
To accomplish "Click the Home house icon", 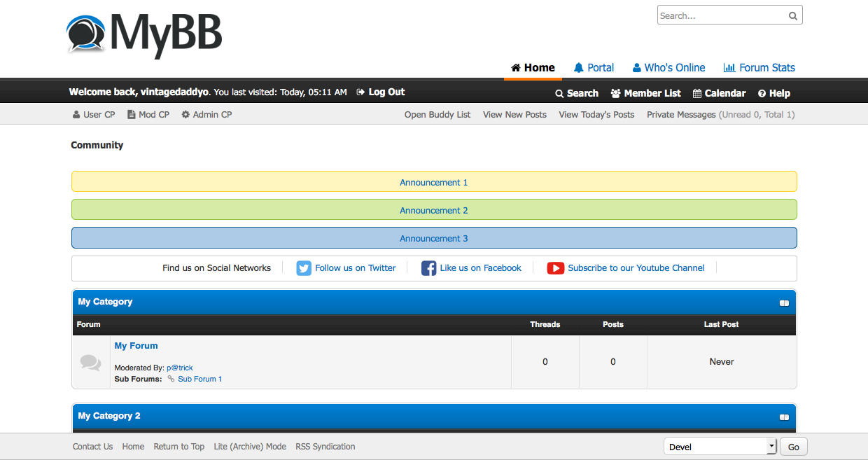I will tap(516, 68).
